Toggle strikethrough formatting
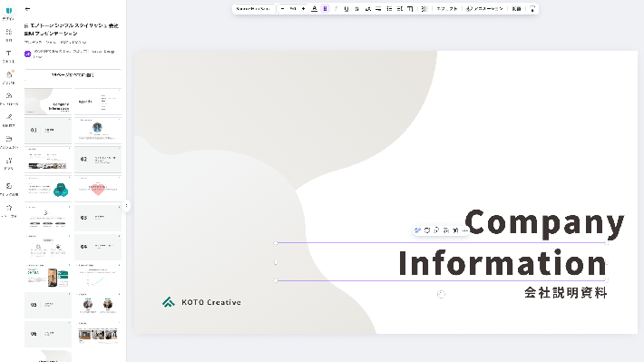 356,9
